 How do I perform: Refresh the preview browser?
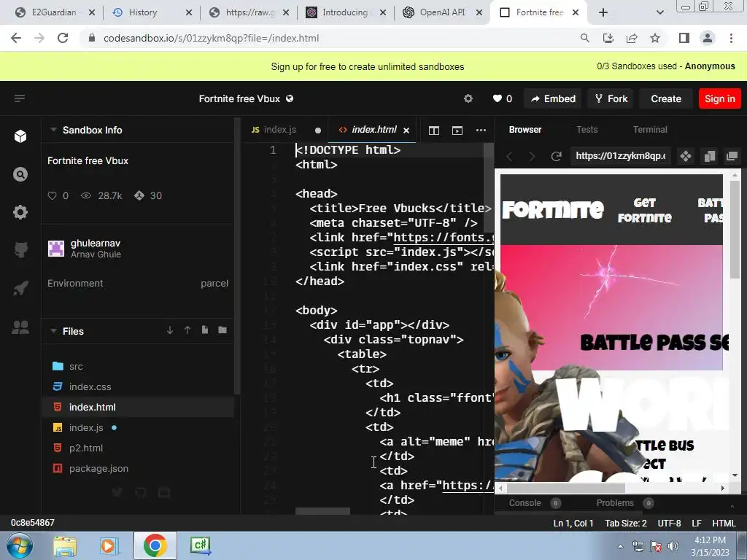(556, 156)
